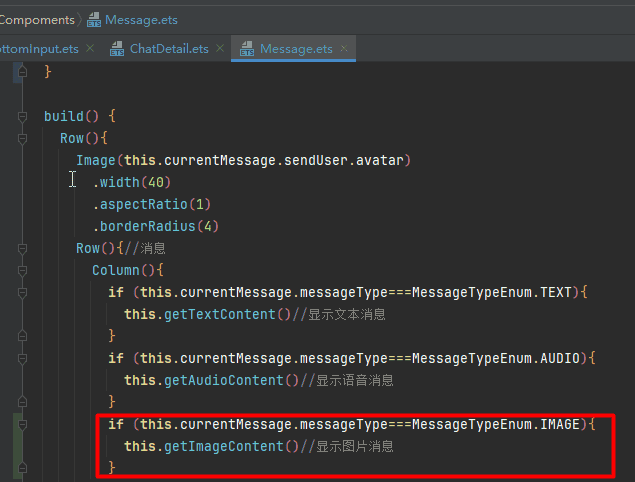635x482 pixels.
Task: Place cursor on getImageContent() call
Action: [x=221, y=446]
